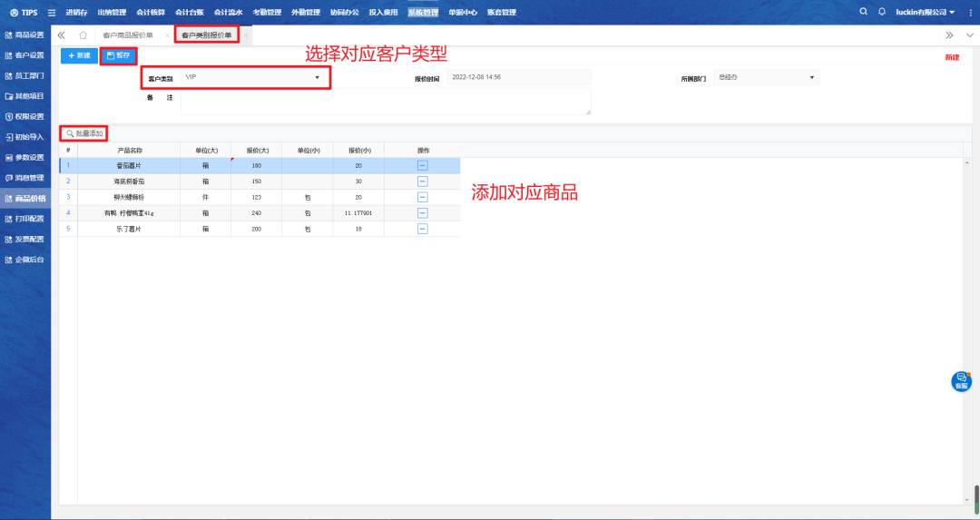Click into the 备注 remarks text area
The height and width of the screenshot is (520, 980).
coord(386,101)
